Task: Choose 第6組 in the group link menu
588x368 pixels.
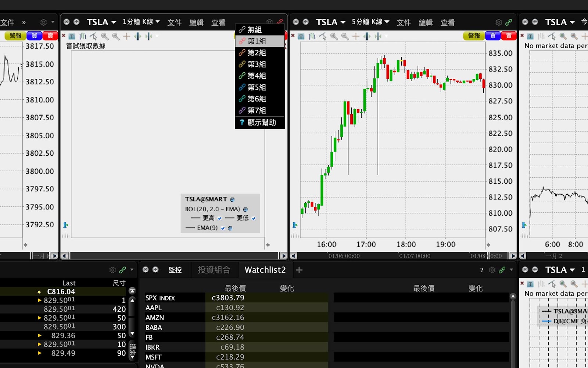Action: pyautogui.click(x=260, y=99)
